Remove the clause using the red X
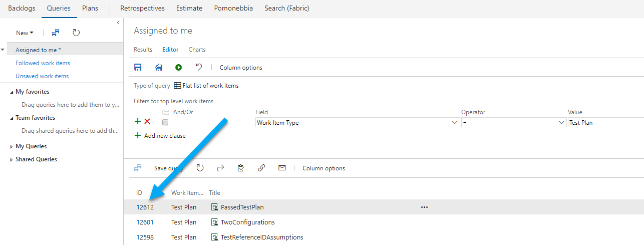The image size is (644, 245). (147, 122)
